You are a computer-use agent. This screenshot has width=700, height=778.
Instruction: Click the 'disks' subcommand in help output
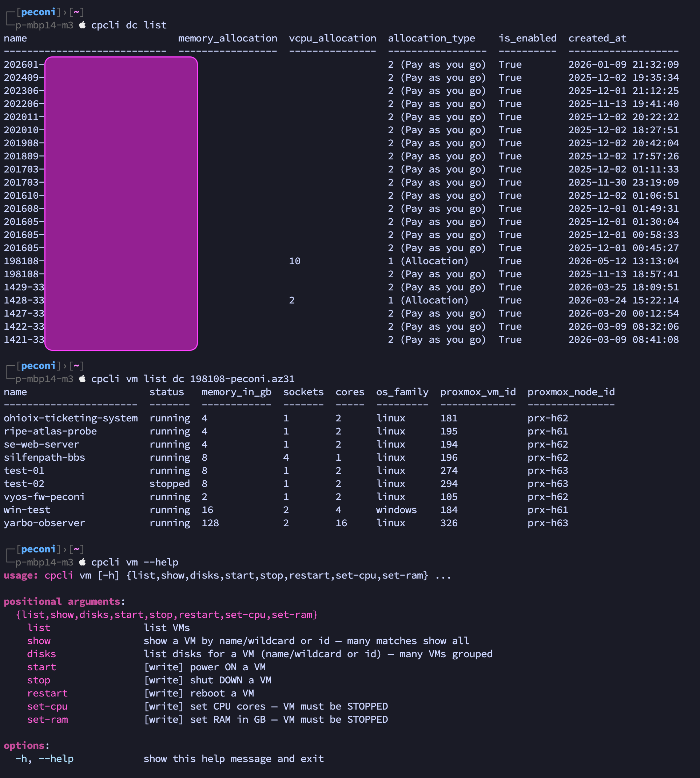[x=41, y=654]
